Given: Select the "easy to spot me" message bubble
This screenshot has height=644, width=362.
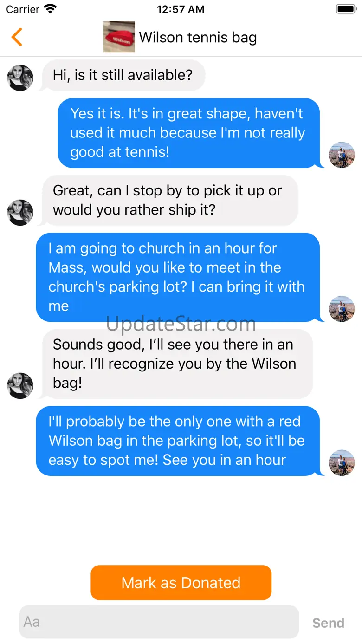Looking at the screenshot, I should (178, 441).
